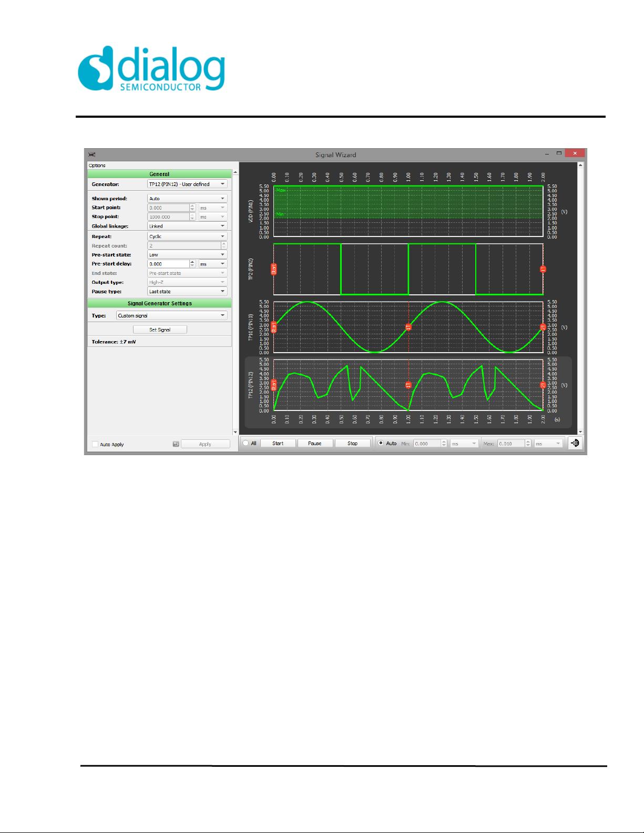
Task: Click the Stop point units dropdown
Action: coord(212,217)
